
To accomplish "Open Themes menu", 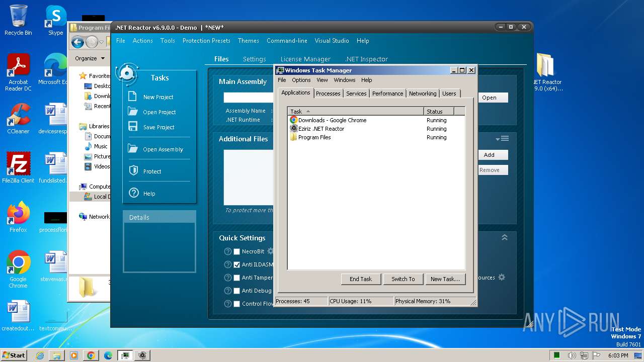I will coord(249,41).
